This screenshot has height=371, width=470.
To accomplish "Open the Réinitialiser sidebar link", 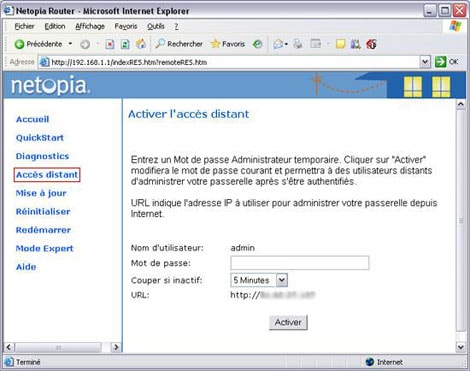I will coord(43,211).
